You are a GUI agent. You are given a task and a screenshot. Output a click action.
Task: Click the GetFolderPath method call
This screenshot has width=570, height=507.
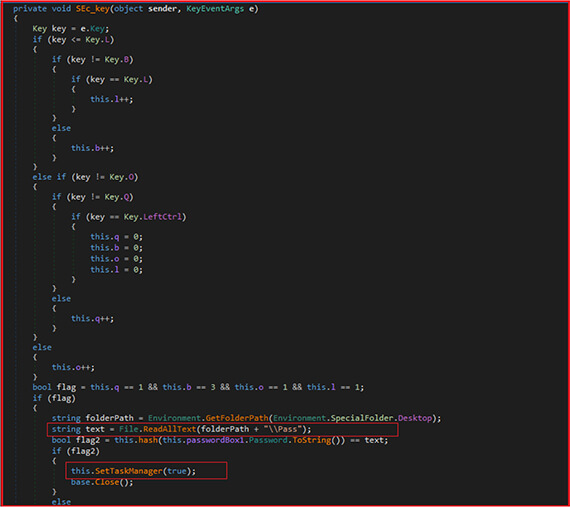237,418
